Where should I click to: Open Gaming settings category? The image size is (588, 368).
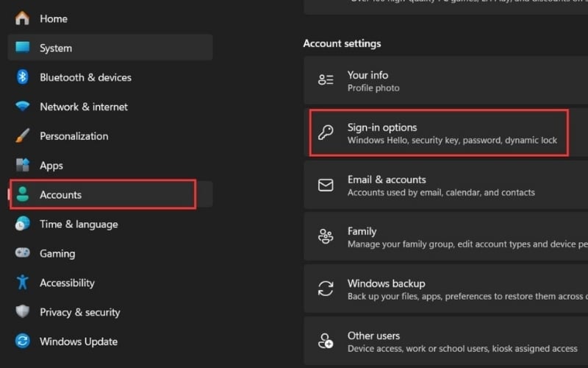[110, 252]
